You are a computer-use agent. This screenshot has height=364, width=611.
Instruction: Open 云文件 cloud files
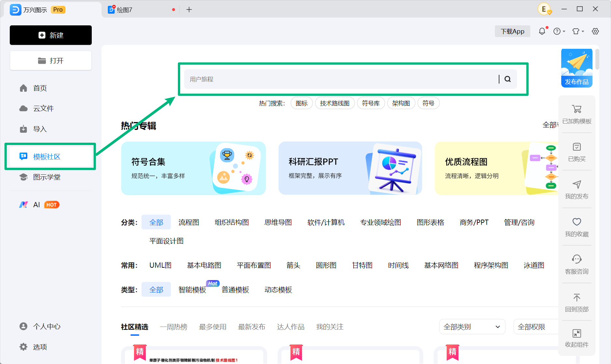tap(43, 108)
